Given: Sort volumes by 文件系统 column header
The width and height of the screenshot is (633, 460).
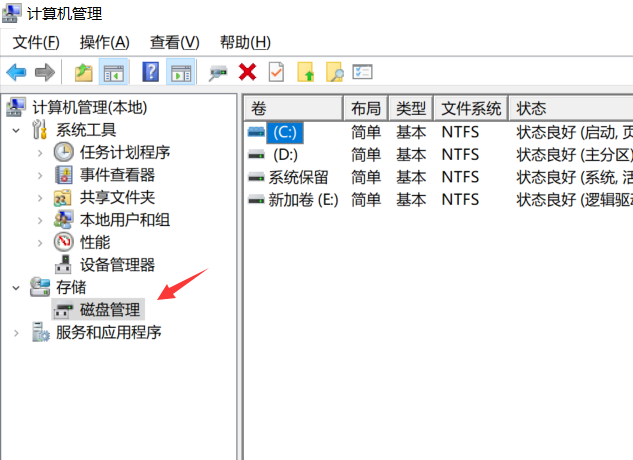Looking at the screenshot, I should pos(471,108).
